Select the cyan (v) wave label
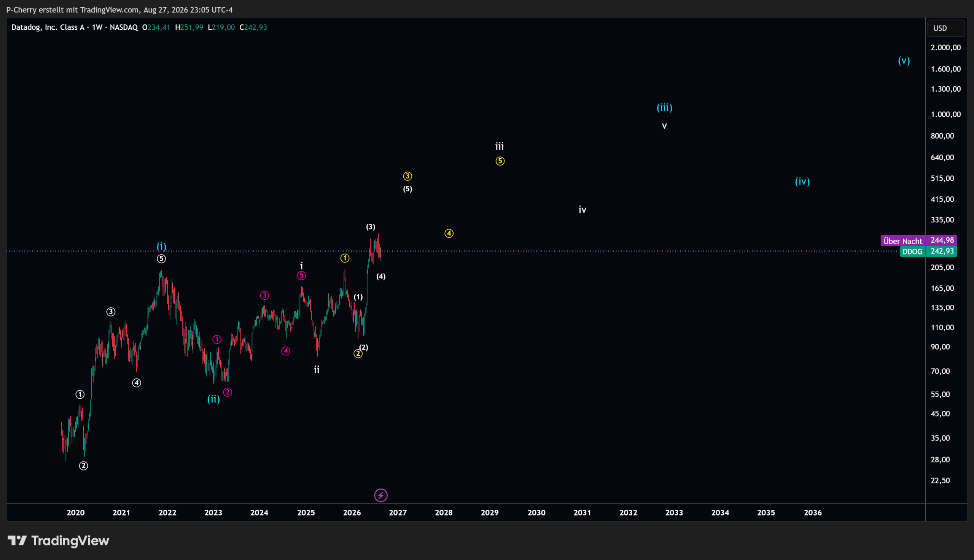Viewport: 974px width, 560px height. point(904,60)
